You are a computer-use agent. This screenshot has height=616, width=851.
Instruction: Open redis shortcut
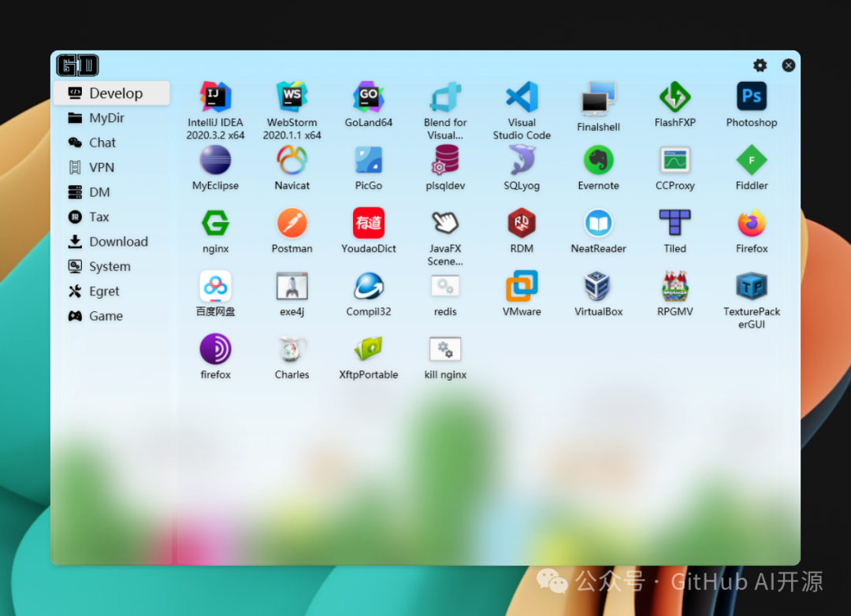(445, 286)
